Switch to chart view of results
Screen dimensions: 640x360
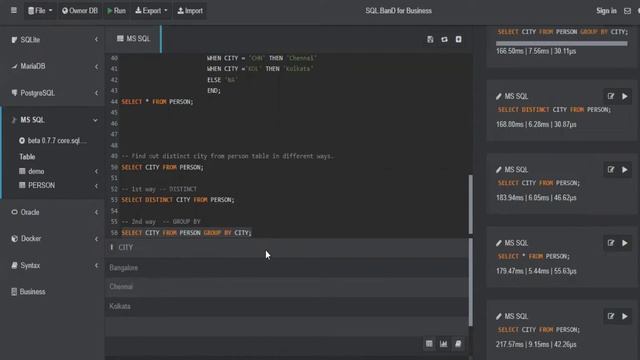click(x=443, y=344)
